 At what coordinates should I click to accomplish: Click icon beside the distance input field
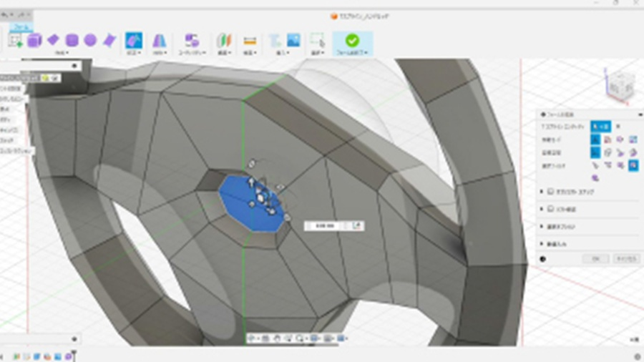(x=356, y=226)
